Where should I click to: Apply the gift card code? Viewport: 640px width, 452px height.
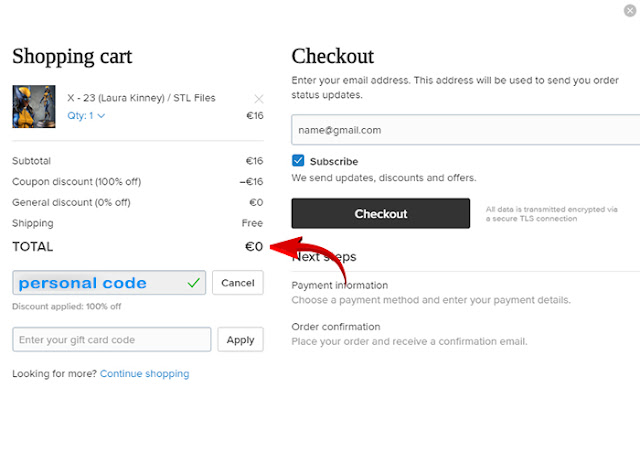pyautogui.click(x=240, y=340)
